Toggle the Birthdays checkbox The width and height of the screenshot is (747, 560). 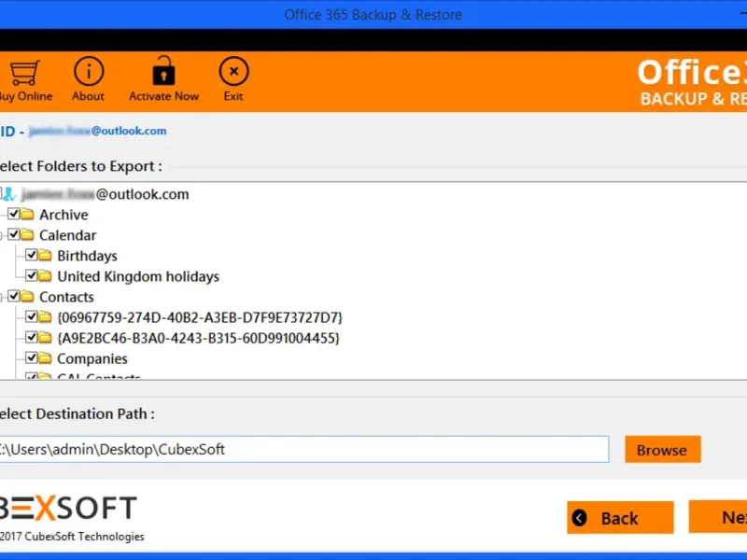tap(32, 255)
